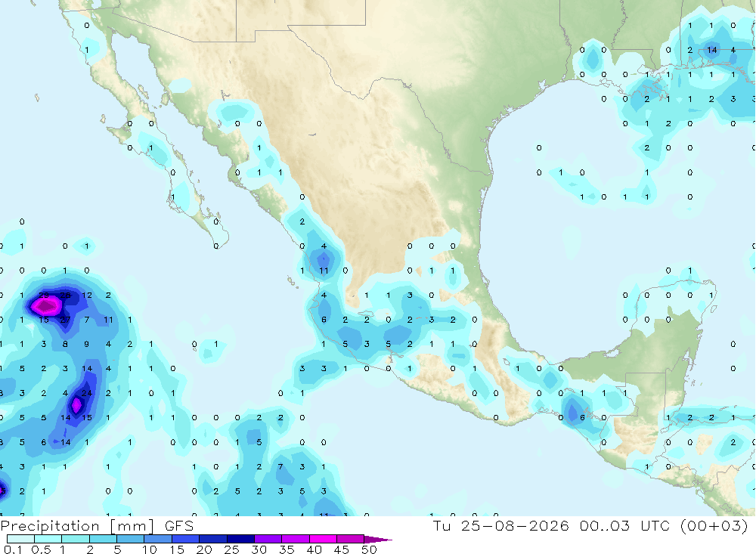The image size is (756, 554).
Task: Click the "25" legend scale label
Action: 232,549
